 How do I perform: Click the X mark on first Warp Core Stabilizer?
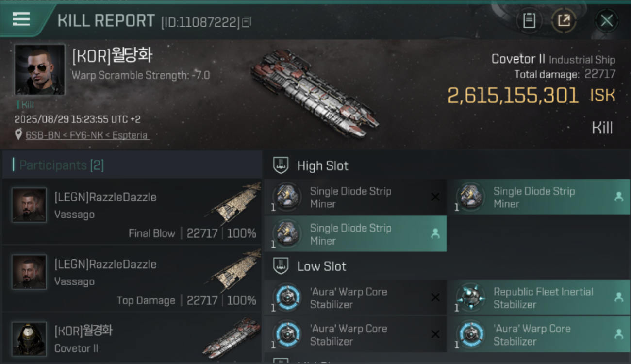(435, 298)
